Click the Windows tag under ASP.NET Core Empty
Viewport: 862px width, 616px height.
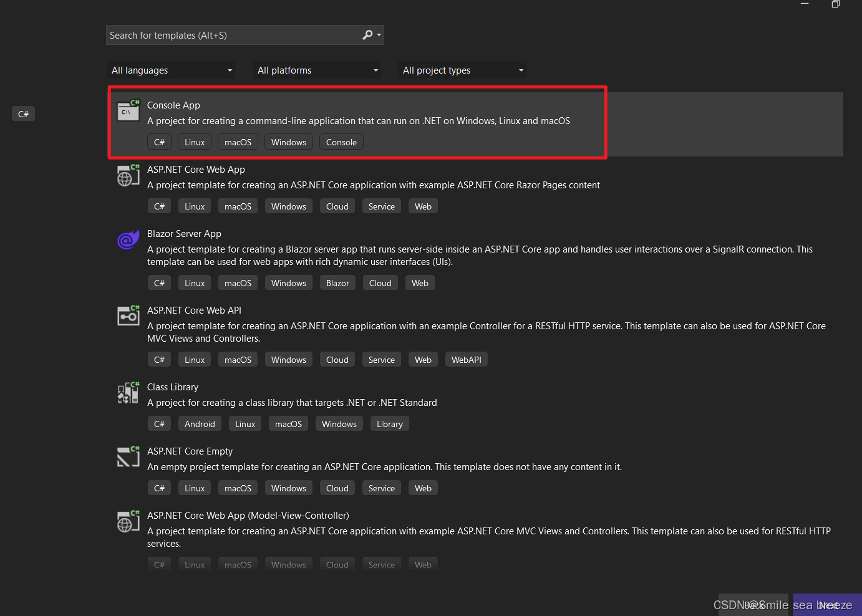tap(289, 488)
